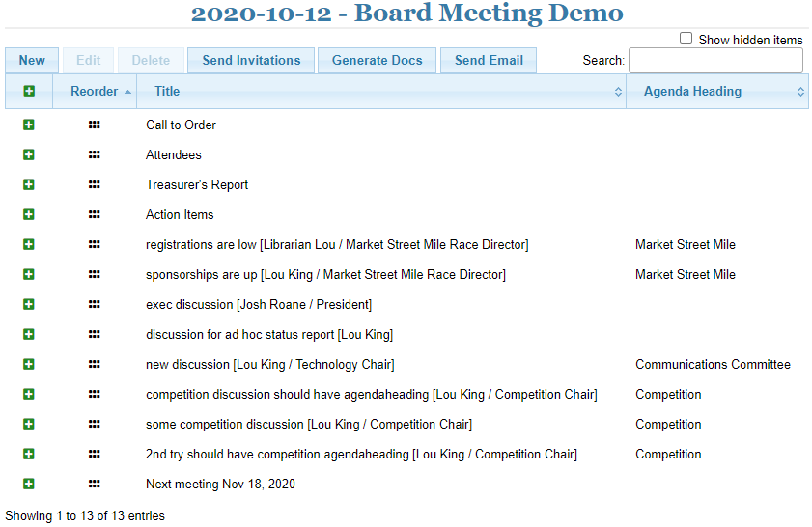Screen dimensions: 812x527
Task: Select sponsorships are up title text
Action: [x=325, y=274]
